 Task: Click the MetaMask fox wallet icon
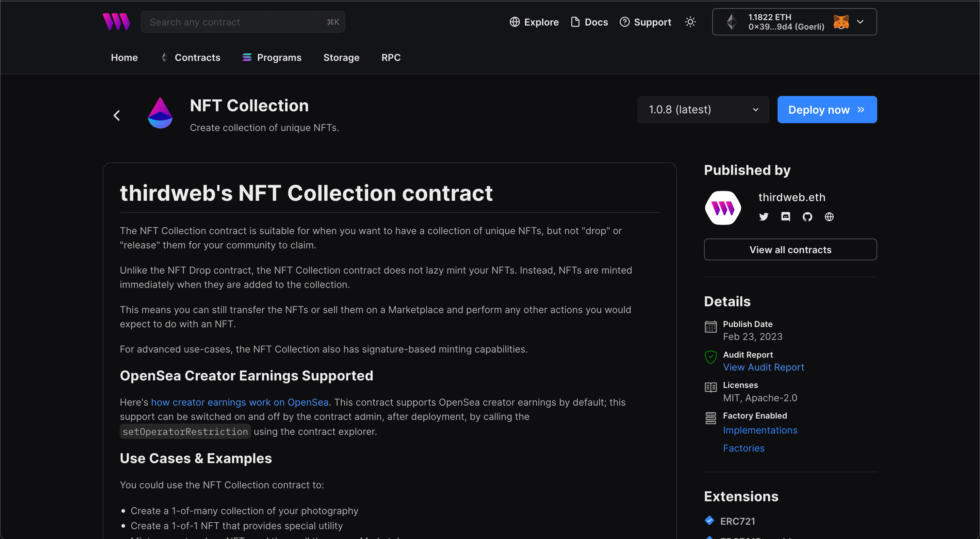(841, 22)
